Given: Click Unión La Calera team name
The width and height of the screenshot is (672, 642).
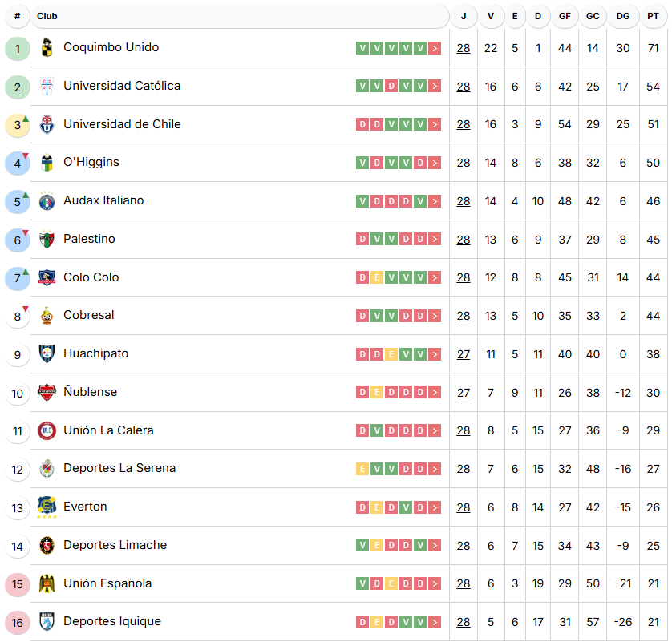Looking at the screenshot, I should (108, 430).
